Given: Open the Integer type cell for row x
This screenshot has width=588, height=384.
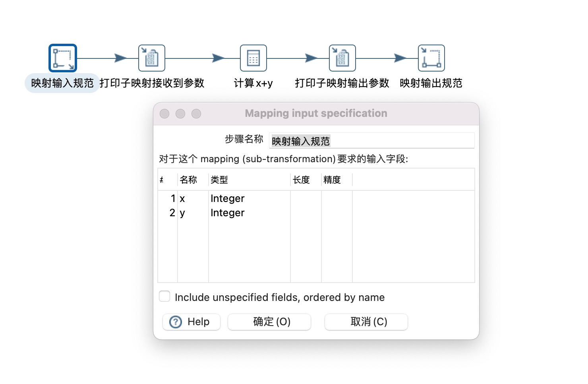Looking at the screenshot, I should [x=227, y=198].
